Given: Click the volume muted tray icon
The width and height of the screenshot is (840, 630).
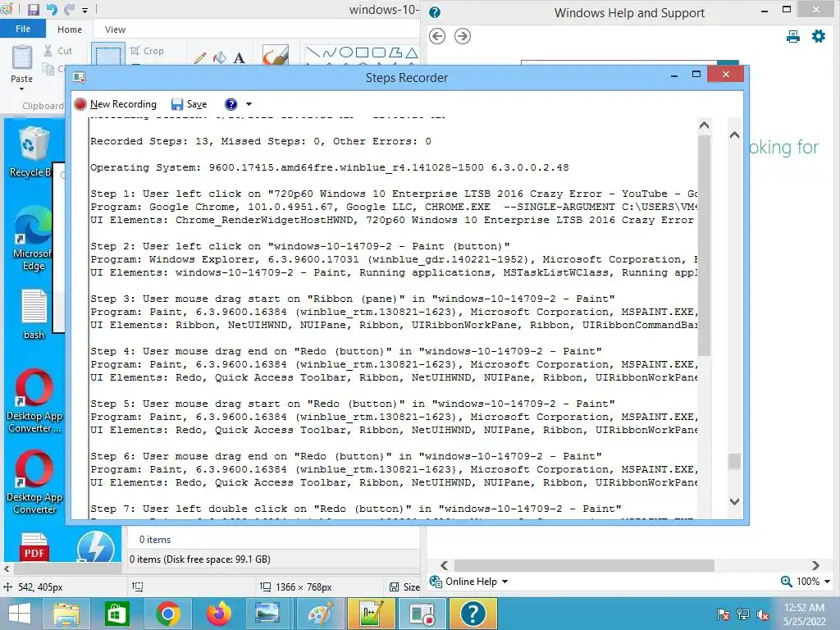Looking at the screenshot, I should click(x=763, y=614).
